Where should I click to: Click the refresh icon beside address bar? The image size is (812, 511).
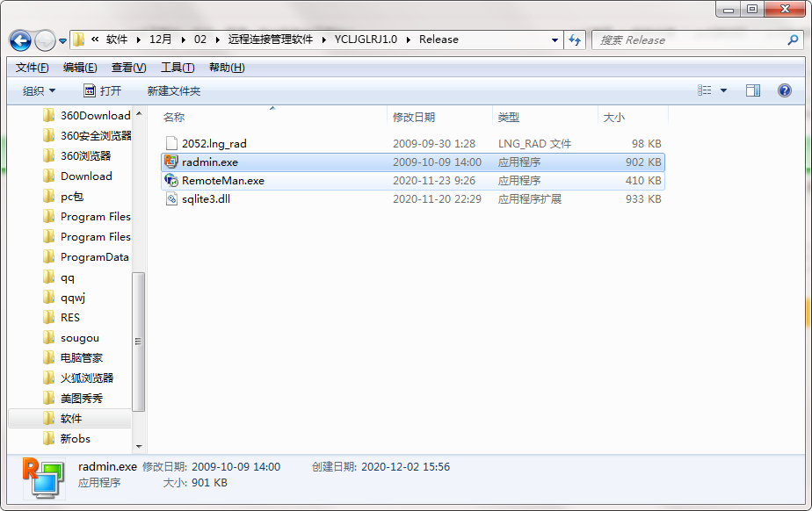575,40
